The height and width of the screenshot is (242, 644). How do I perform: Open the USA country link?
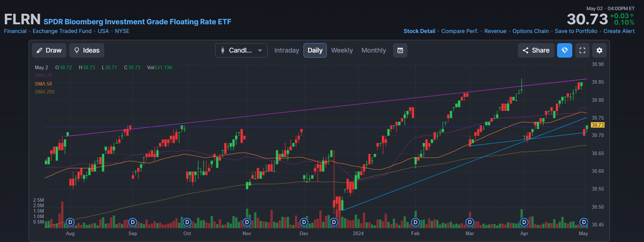(x=103, y=31)
